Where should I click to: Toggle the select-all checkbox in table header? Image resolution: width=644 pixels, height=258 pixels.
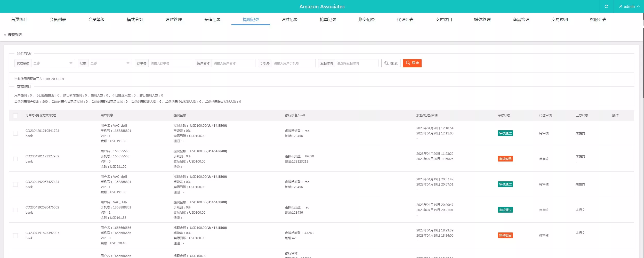click(15, 116)
